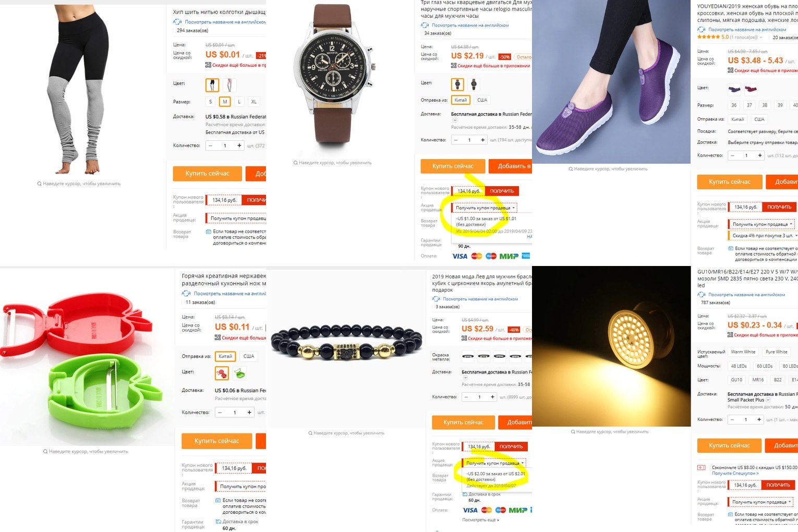Viewport: 798px width, 532px height.
Task: Select the Warm White light color option
Action: click(x=743, y=352)
